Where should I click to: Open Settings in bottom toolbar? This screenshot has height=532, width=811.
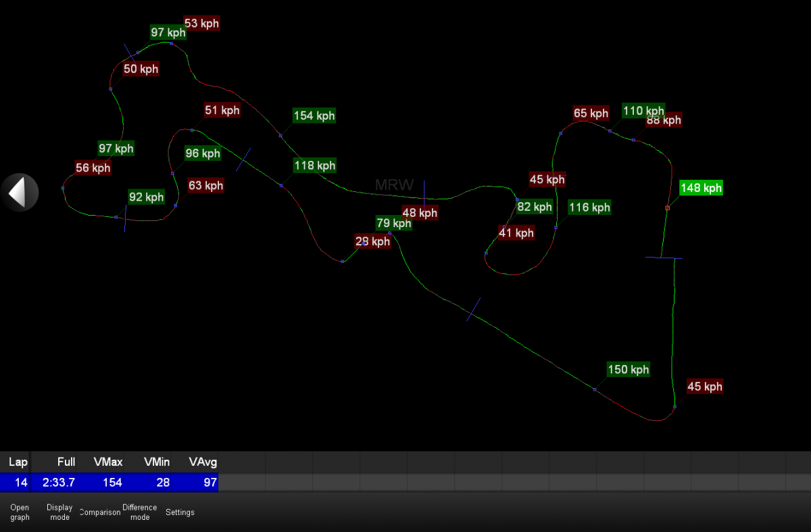180,512
